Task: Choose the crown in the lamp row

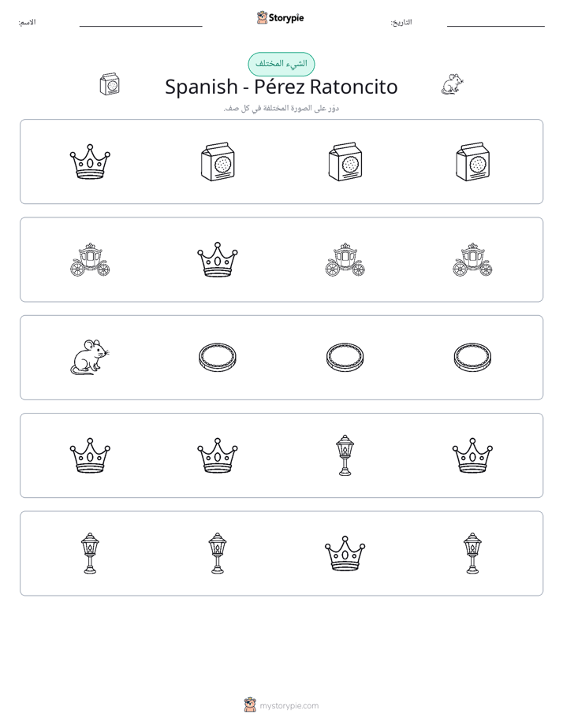Action: [345, 553]
